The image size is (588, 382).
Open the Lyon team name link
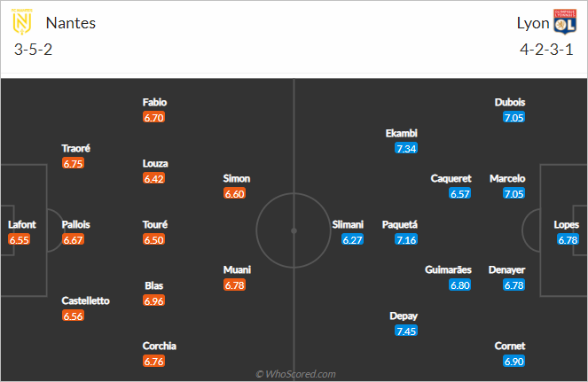point(533,23)
